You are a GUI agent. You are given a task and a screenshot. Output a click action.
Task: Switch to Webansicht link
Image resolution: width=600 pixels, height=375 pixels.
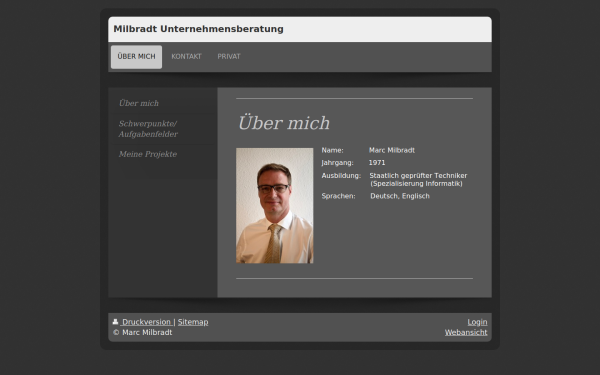(x=466, y=332)
